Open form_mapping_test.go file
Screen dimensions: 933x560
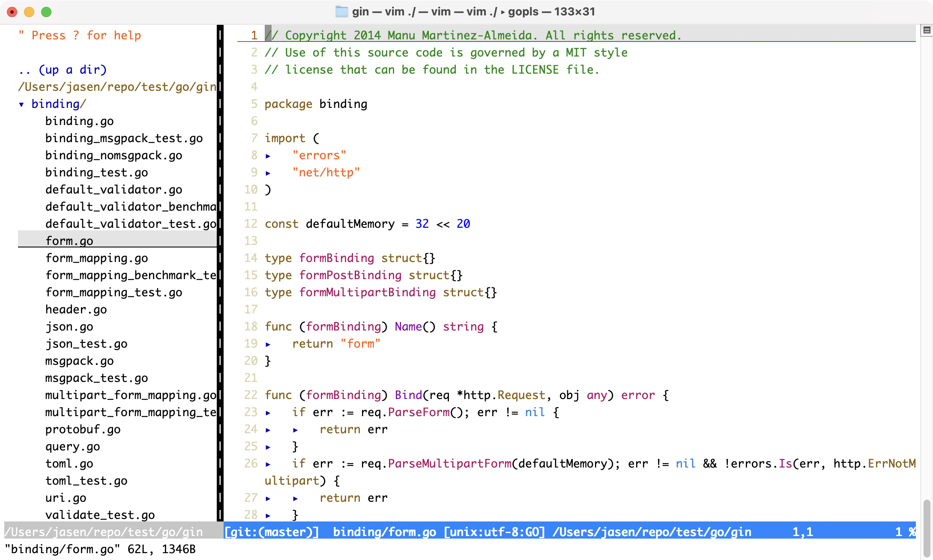click(114, 292)
